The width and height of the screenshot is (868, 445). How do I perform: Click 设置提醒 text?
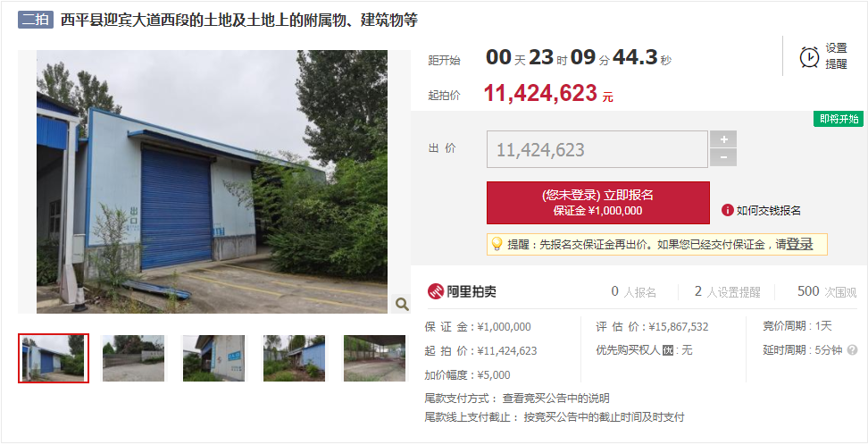[837, 56]
